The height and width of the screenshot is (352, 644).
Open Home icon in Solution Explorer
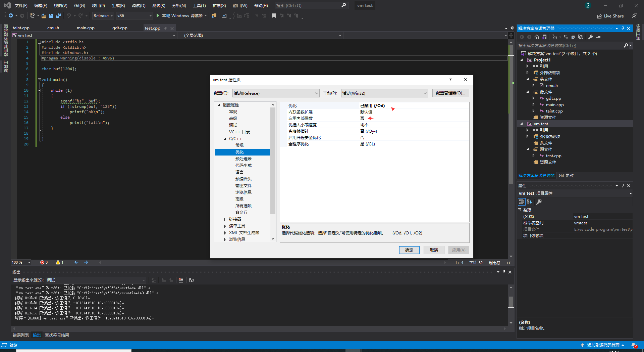tap(537, 37)
